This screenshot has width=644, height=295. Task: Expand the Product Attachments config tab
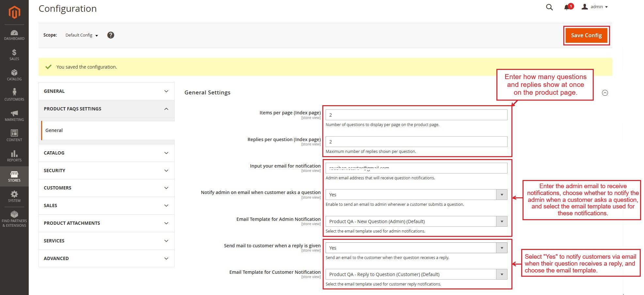coord(106,223)
